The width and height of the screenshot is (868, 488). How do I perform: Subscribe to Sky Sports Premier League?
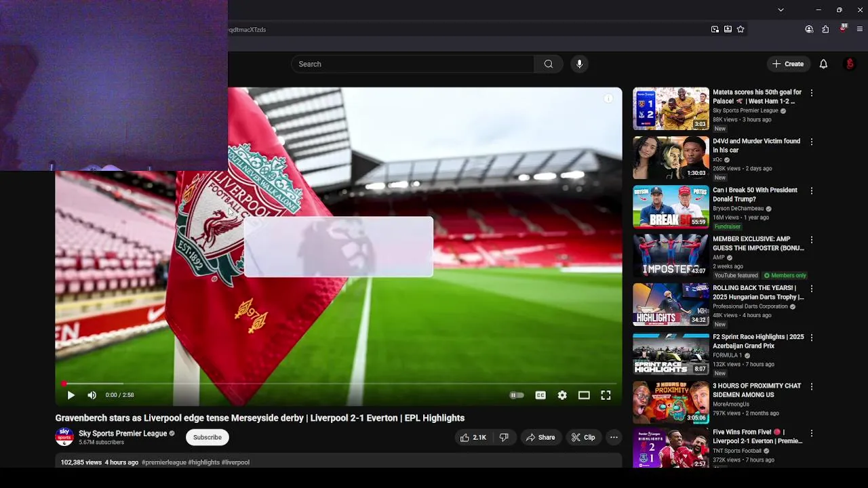tap(208, 438)
